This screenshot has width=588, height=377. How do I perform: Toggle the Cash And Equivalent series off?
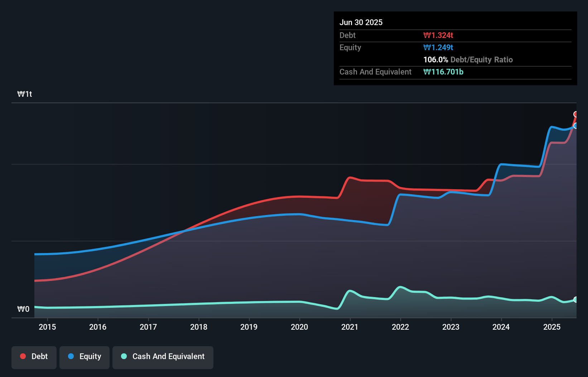[163, 357]
